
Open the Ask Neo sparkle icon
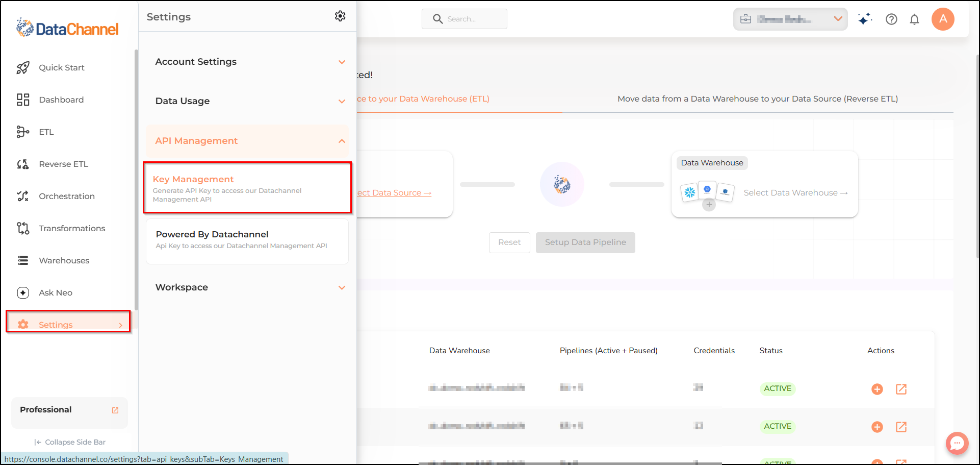pos(23,292)
